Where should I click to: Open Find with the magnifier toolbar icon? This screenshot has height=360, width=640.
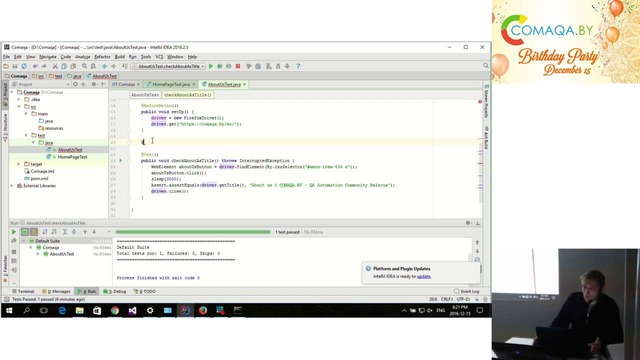(84, 66)
